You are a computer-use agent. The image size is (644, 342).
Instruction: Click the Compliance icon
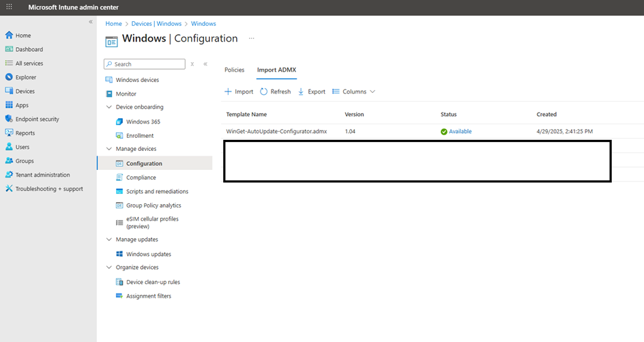pyautogui.click(x=119, y=177)
